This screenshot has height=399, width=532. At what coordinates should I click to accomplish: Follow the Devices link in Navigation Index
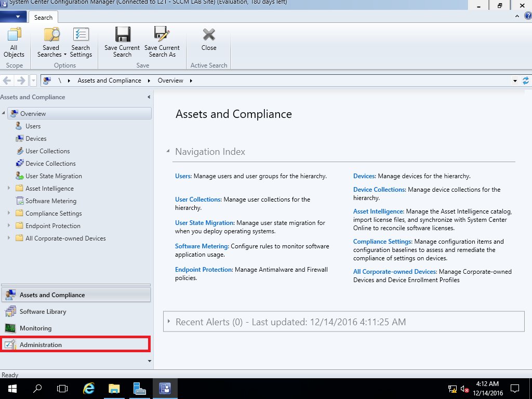pos(364,176)
